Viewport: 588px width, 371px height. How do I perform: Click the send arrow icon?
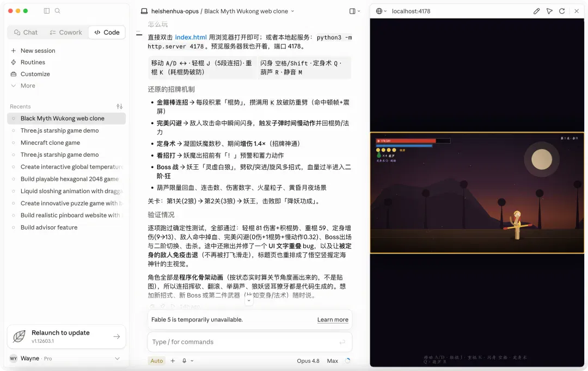[x=342, y=342]
